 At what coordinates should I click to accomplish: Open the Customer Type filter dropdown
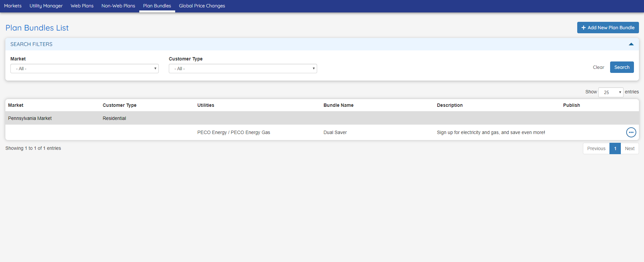pyautogui.click(x=243, y=69)
